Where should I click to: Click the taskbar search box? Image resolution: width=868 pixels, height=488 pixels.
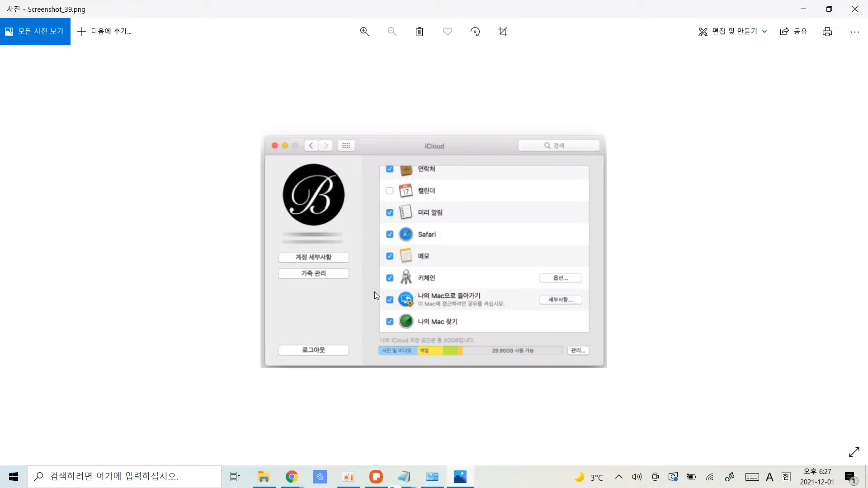click(x=124, y=477)
